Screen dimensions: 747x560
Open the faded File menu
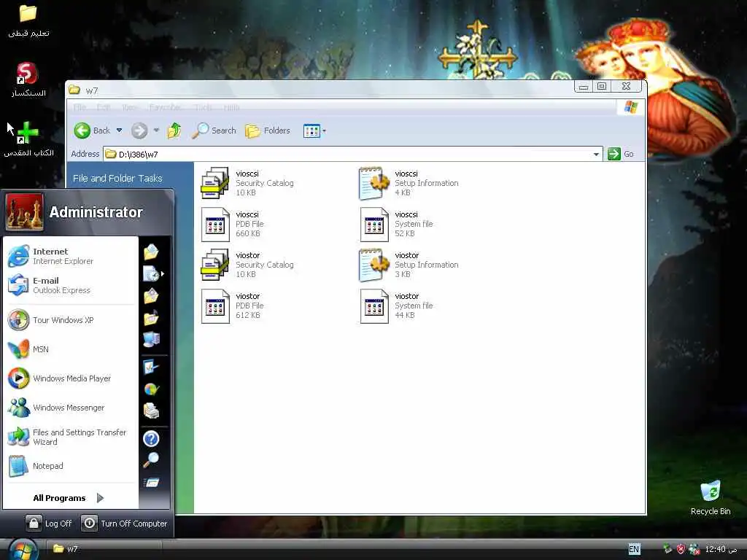click(80, 107)
